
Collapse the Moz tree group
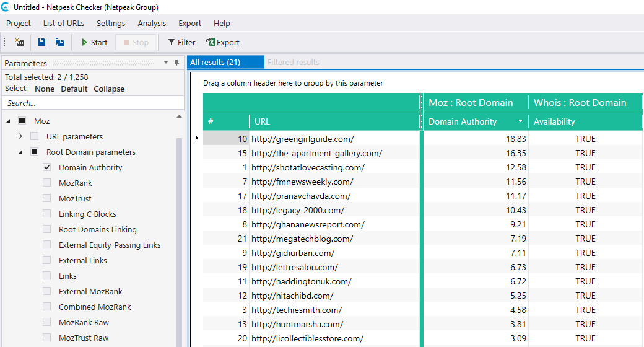point(9,121)
